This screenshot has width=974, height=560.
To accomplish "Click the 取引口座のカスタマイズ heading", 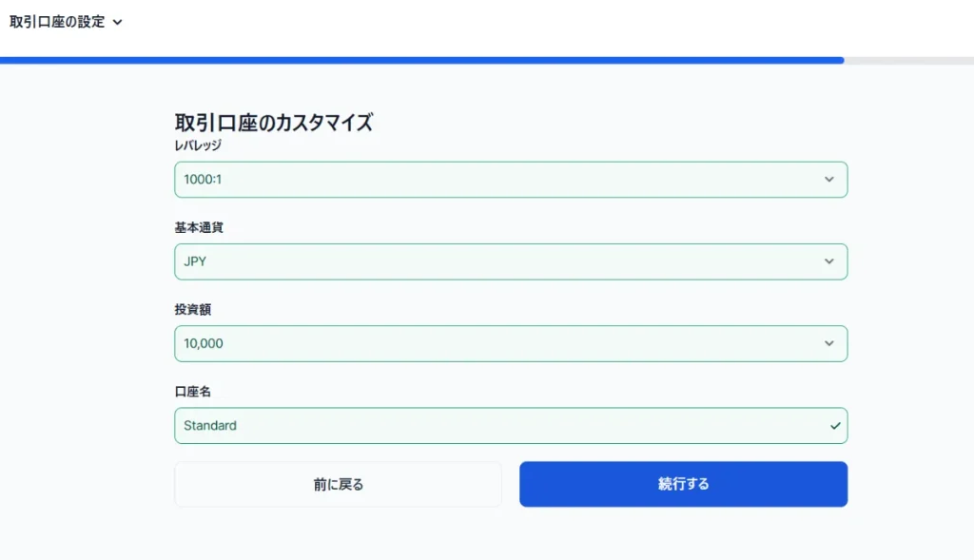I will coord(274,122).
